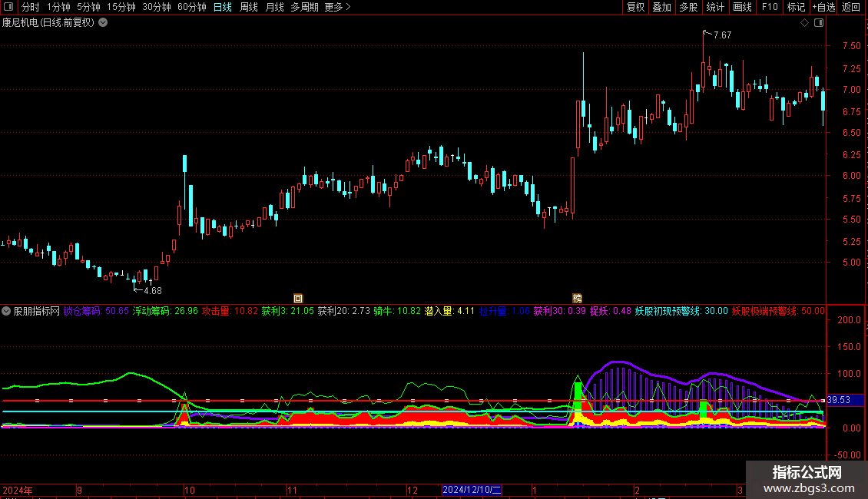Select the 60分钟 period tab

192,7
